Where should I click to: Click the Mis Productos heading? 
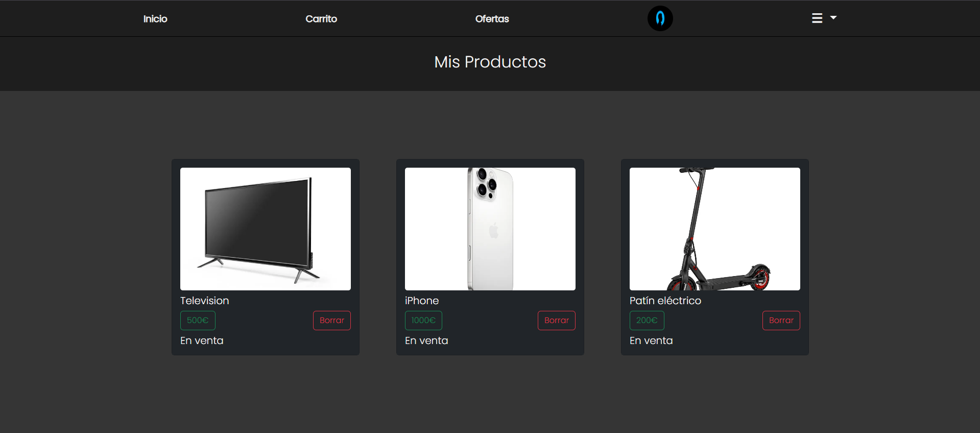(490, 62)
